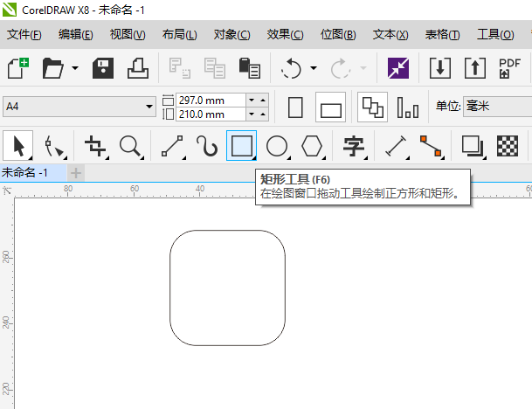
Task: Select the Pick arrow tool
Action: pyautogui.click(x=20, y=146)
